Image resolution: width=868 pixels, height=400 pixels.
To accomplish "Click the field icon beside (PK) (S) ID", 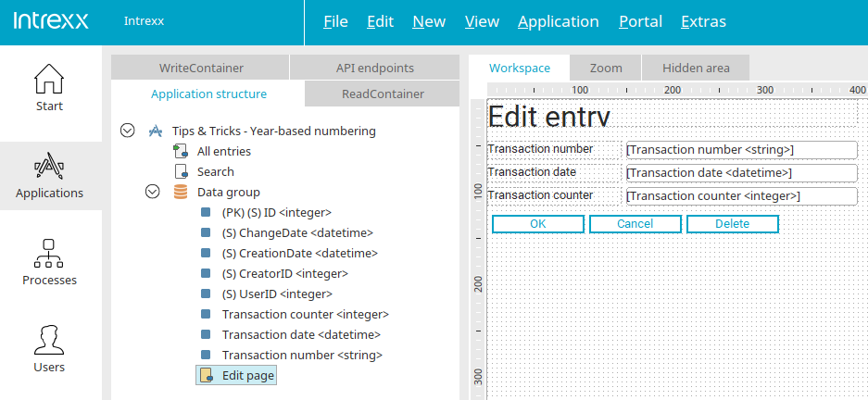I will 206,212.
